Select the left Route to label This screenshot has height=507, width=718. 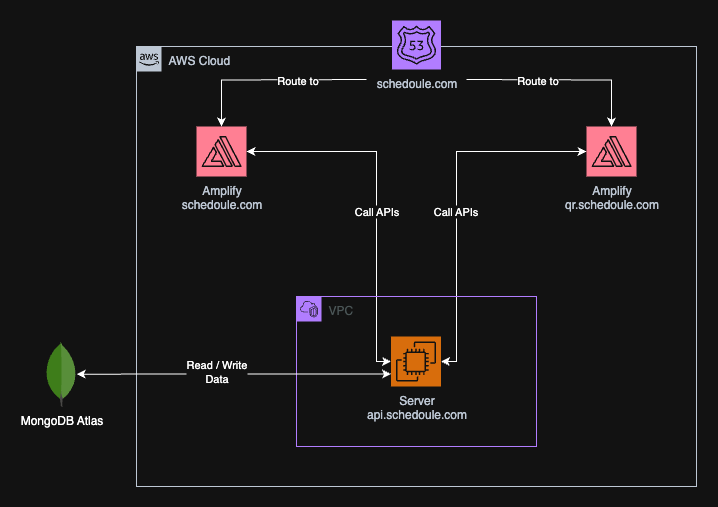[298, 81]
